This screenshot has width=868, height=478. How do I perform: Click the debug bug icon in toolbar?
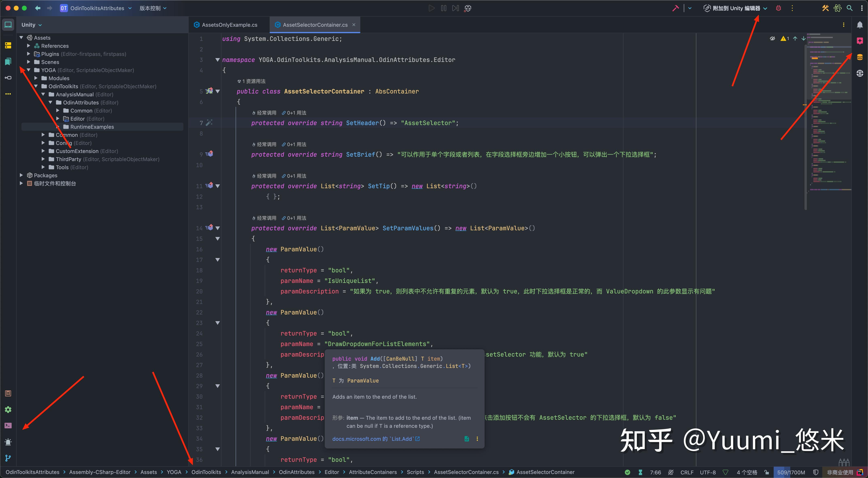point(778,8)
